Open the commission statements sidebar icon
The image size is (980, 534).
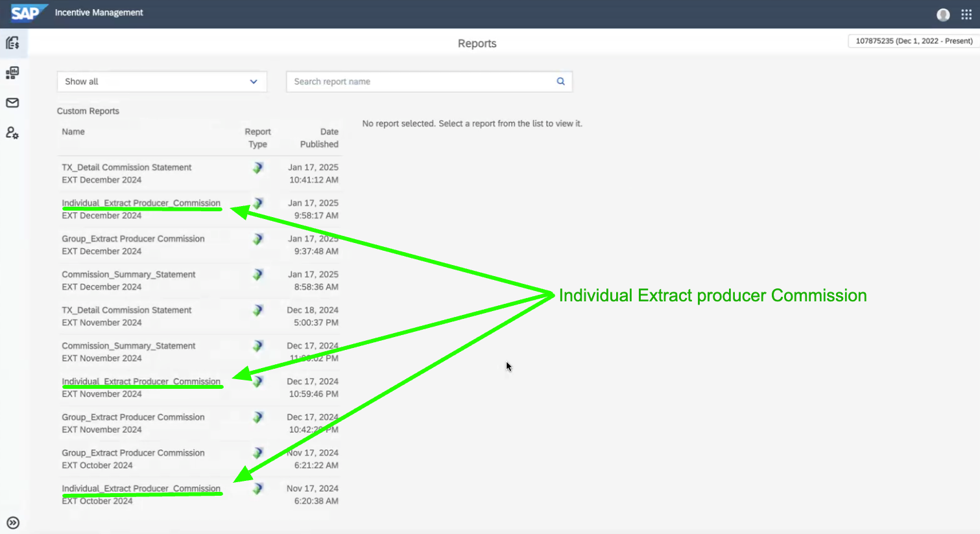[x=12, y=43]
